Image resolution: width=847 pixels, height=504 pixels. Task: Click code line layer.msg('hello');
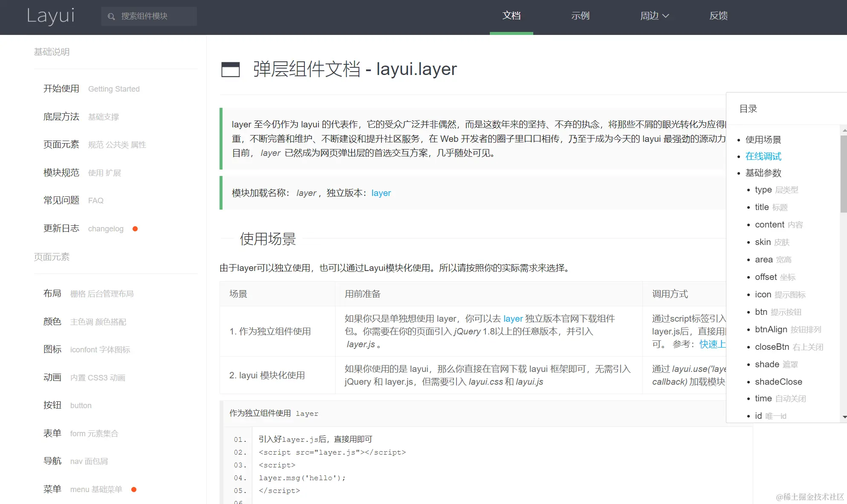pos(302,478)
